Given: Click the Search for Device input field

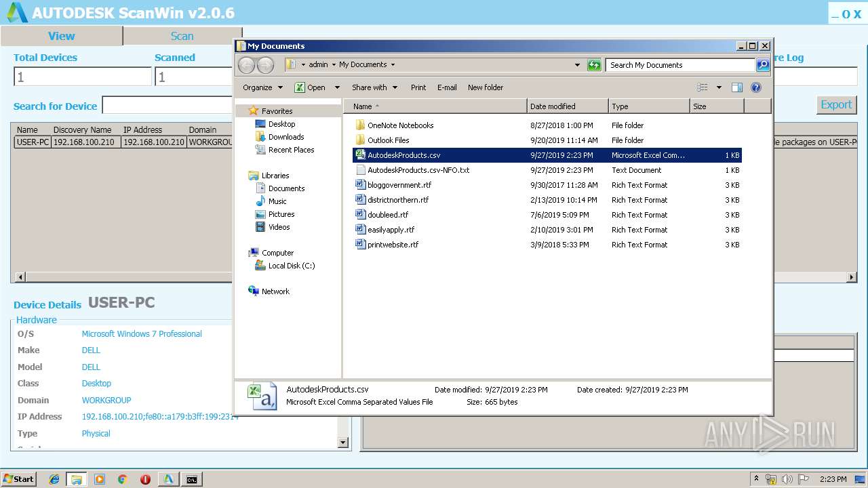Looking at the screenshot, I should click(x=167, y=106).
